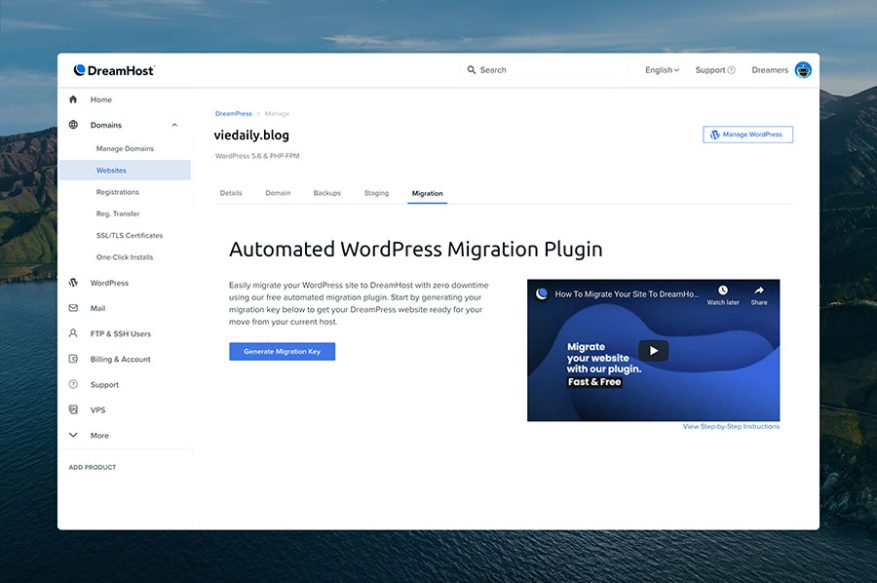The height and width of the screenshot is (583, 877).
Task: Open the Dreamers profile avatar
Action: pos(804,70)
